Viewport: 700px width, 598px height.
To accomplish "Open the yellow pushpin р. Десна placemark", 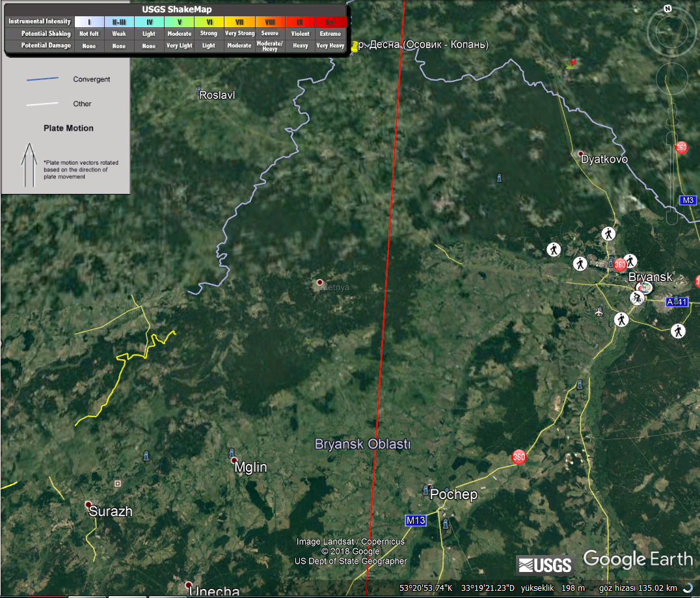I will 355,46.
